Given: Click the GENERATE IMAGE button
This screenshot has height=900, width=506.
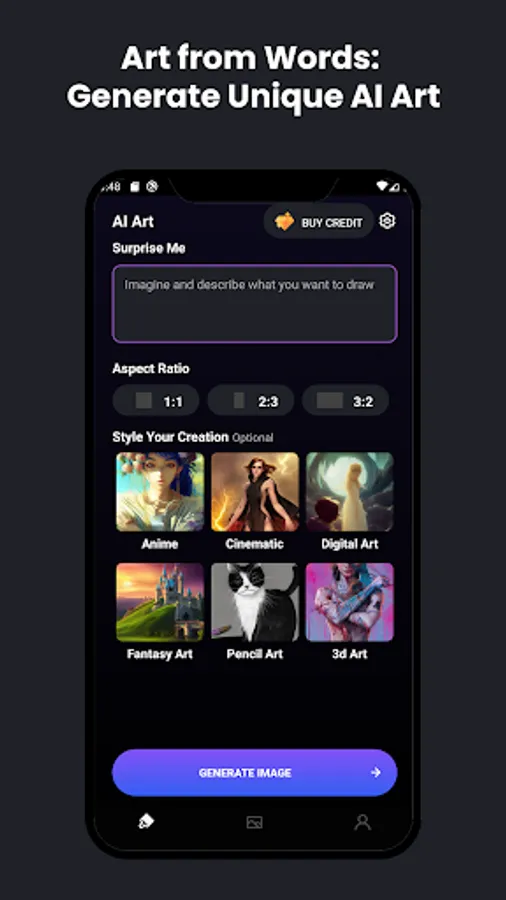Looking at the screenshot, I should [255, 773].
